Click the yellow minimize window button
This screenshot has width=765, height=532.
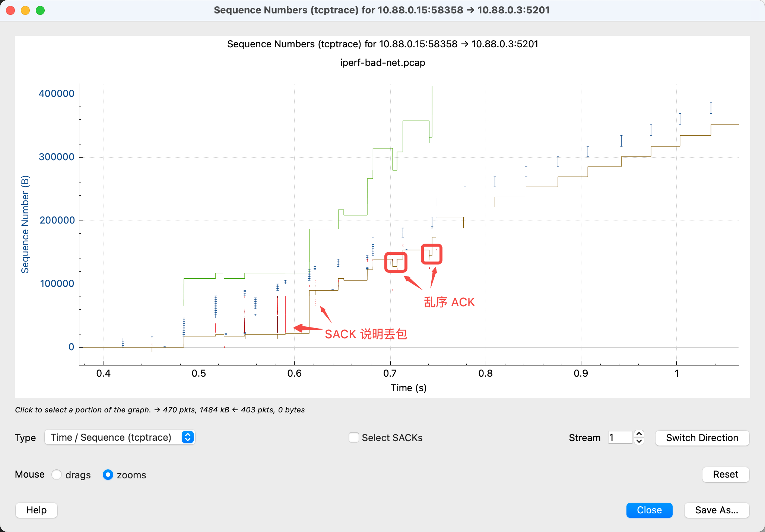(25, 10)
